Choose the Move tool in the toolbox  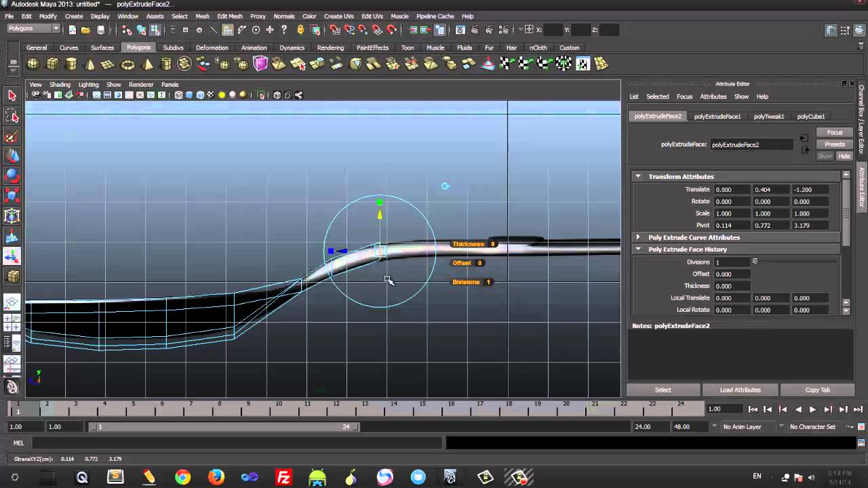12,156
